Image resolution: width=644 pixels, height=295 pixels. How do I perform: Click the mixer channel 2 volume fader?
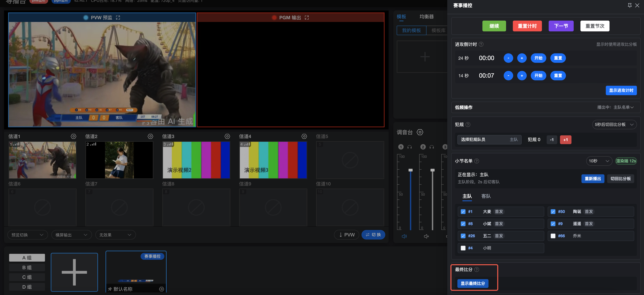[x=433, y=170]
